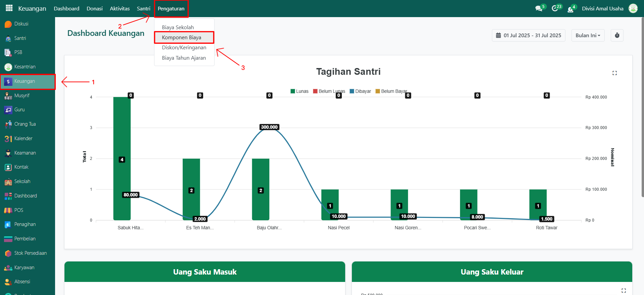This screenshot has height=295, width=644.
Task: Open the date range picker field
Action: click(528, 35)
